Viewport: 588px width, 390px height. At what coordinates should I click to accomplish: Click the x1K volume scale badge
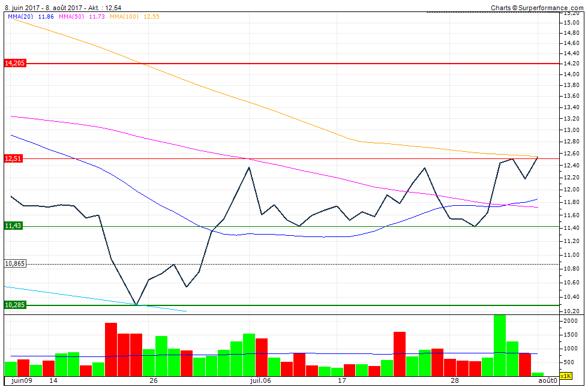565,376
